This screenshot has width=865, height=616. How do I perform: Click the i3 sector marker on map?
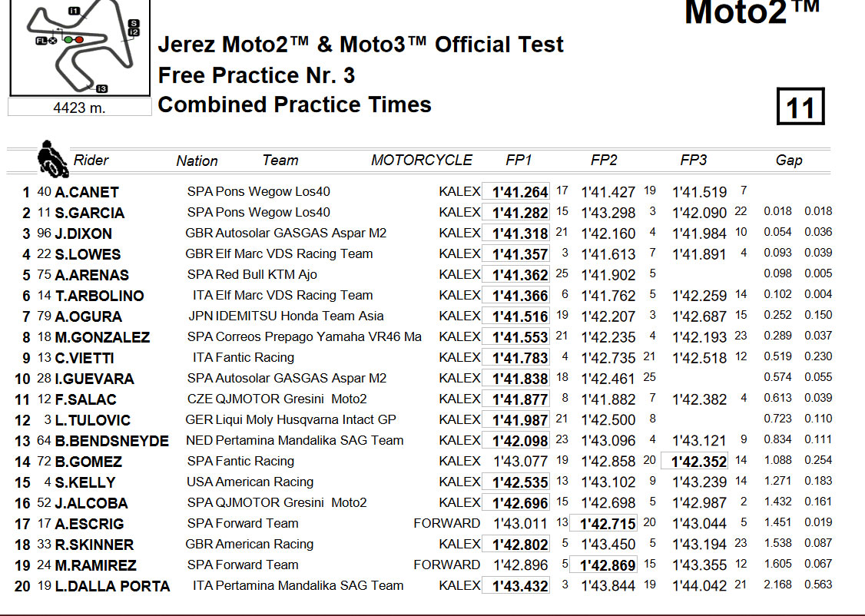coord(101,89)
